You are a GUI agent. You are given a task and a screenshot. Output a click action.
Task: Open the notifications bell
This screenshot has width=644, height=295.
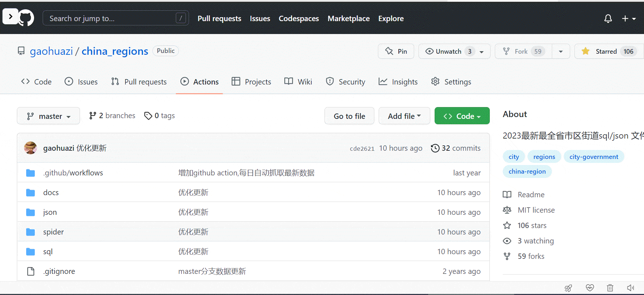pyautogui.click(x=608, y=19)
